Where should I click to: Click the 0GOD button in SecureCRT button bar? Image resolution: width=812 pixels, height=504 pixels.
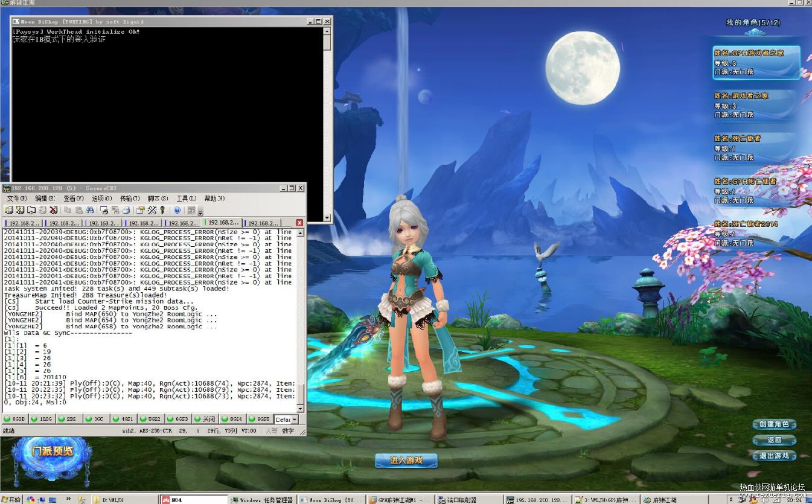coord(15,419)
